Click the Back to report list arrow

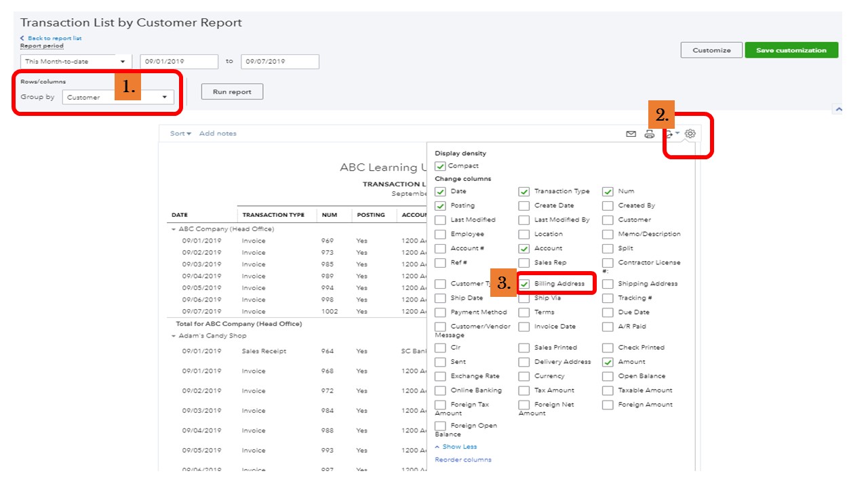(22, 39)
